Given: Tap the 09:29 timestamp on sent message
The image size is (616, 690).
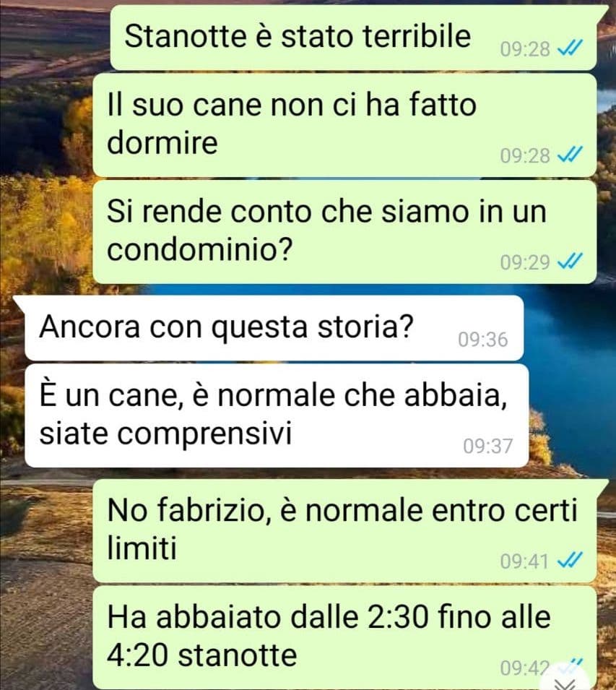Looking at the screenshot, I should pos(524,262).
